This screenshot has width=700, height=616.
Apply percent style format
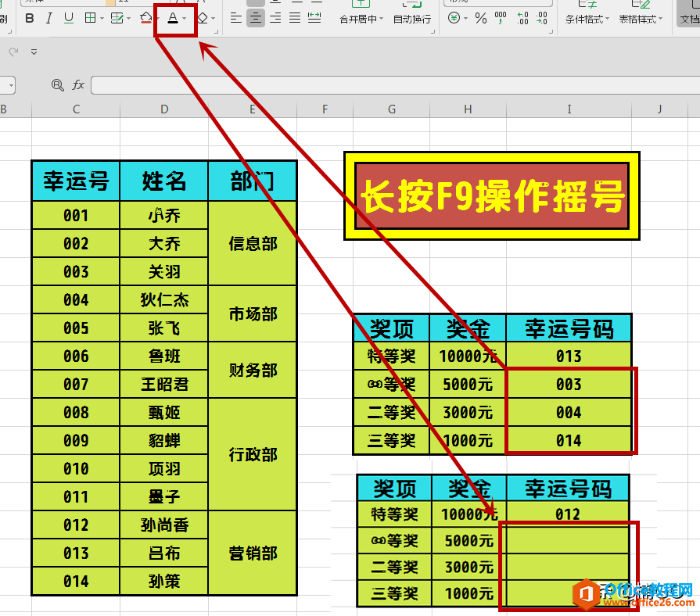481,18
